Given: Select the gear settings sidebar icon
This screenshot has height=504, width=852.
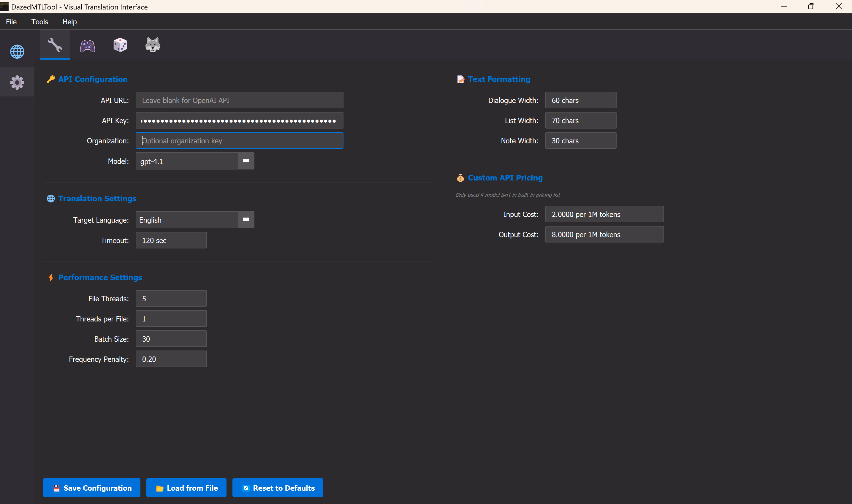Looking at the screenshot, I should point(17,82).
